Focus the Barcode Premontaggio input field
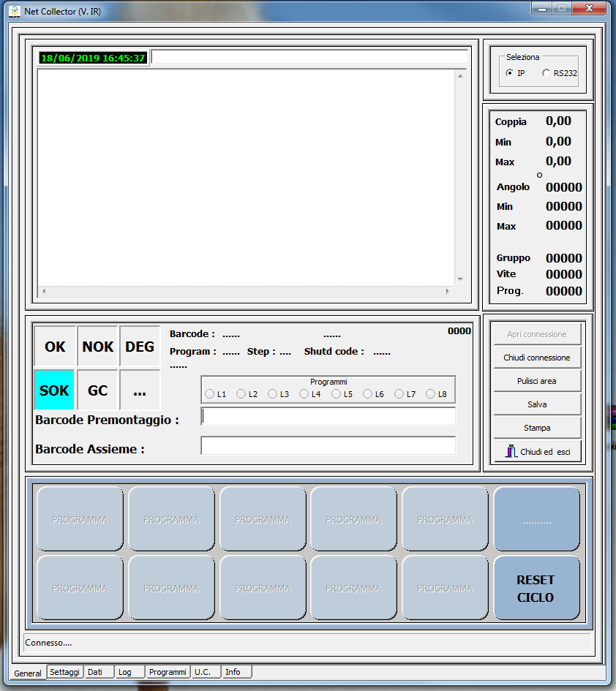616x691 pixels. click(x=328, y=417)
